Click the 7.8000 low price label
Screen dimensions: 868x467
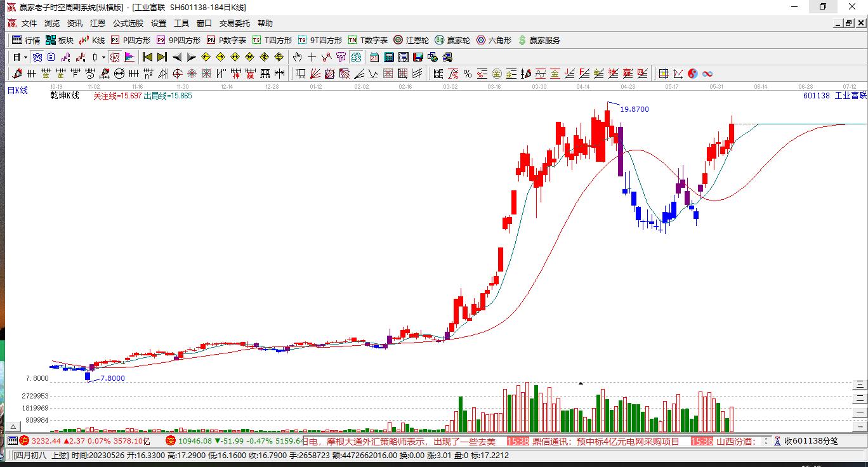pyautogui.click(x=113, y=378)
